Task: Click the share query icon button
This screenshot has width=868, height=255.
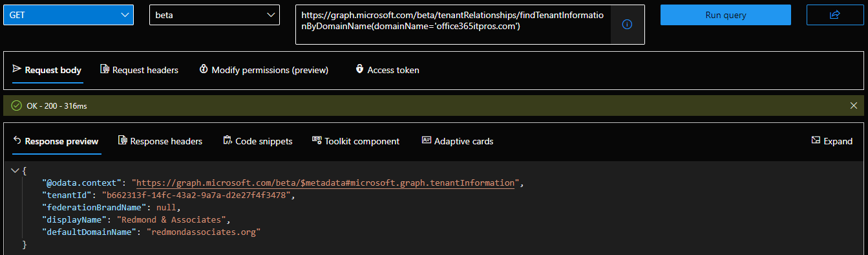Action: coord(835,15)
